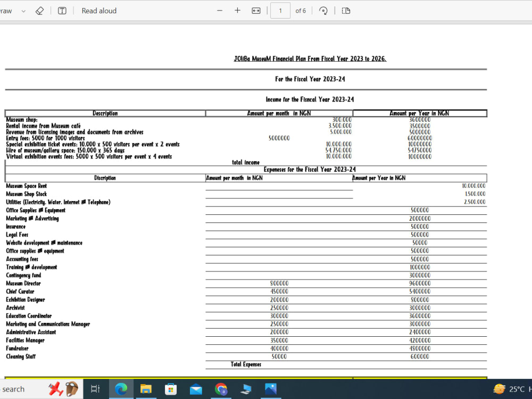Image resolution: width=532 pixels, height=399 pixels.
Task: Click the 'Expeneses for the Fiscal Year 2023-24' heading
Action: pyautogui.click(x=310, y=170)
